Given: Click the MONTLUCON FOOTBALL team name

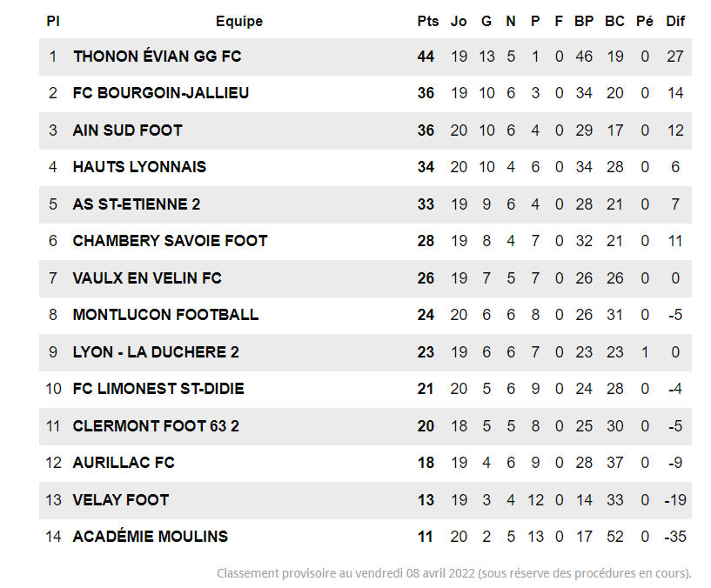Looking at the screenshot, I should click(x=165, y=315).
